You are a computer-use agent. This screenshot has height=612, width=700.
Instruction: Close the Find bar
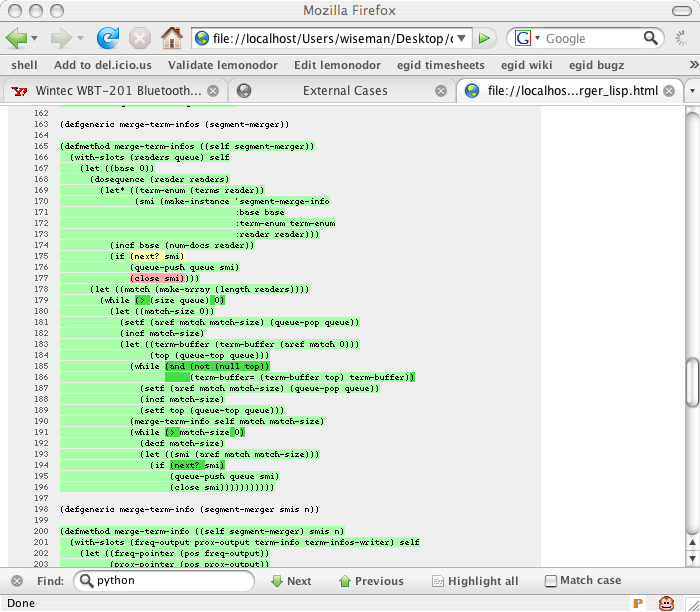17,581
